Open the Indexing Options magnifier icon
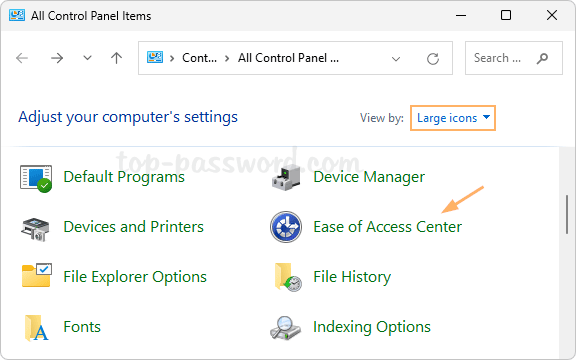Screen dimensions: 576x360 click(x=285, y=328)
